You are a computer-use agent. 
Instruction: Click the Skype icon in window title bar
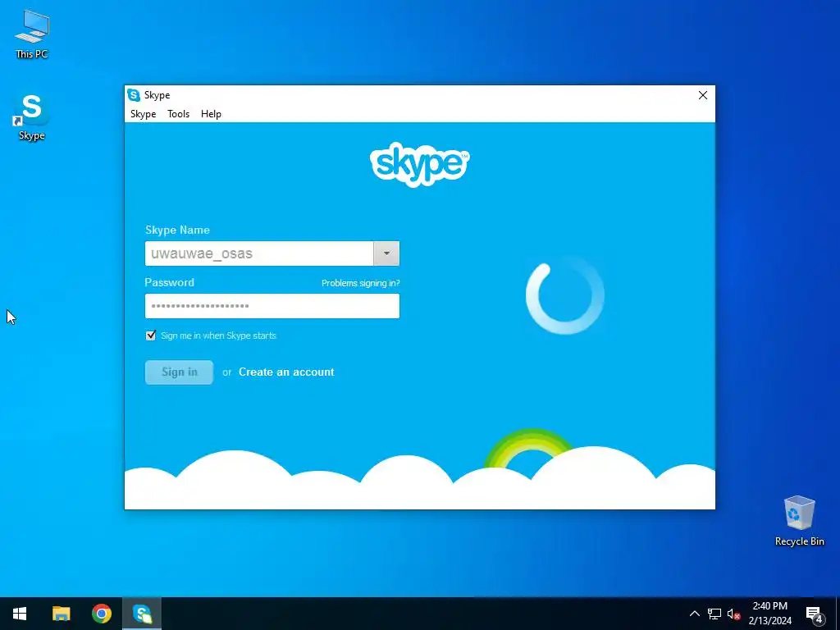pos(134,95)
